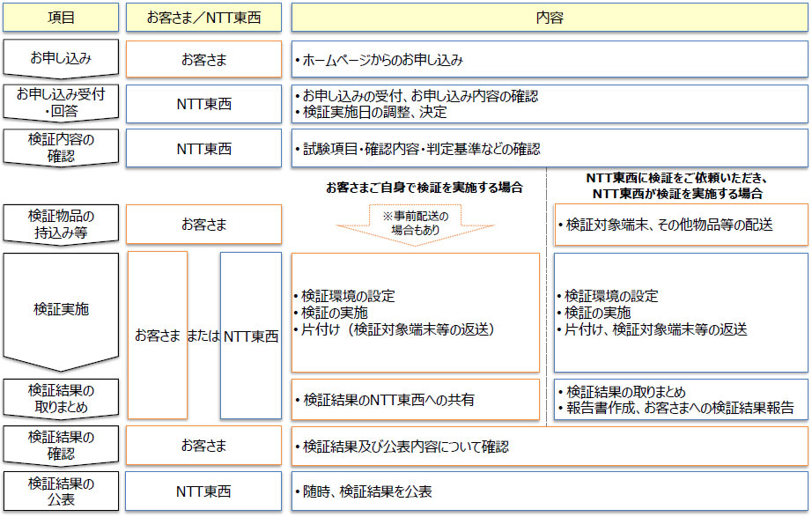The height and width of the screenshot is (517, 812).
Task: Click 試験項目・確認内容・判定基準などの確認 text
Action: 421,149
